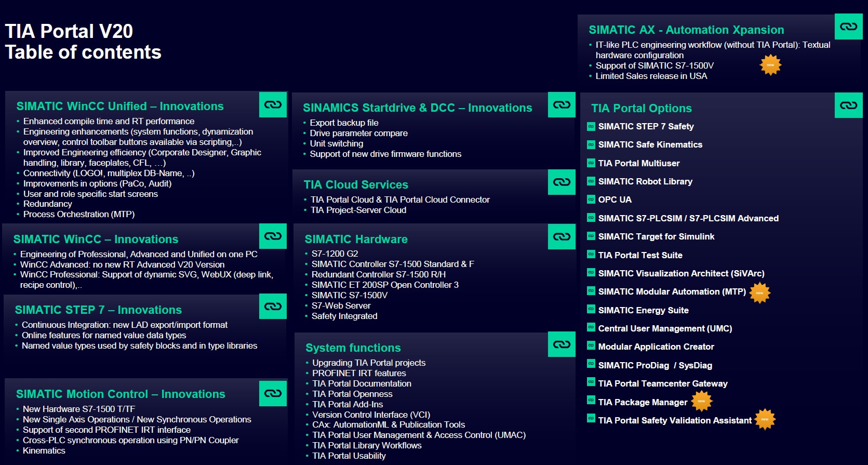868x465 pixels.
Task: Click link icon beside SIMATIC ProDiag / SysDiag
Action: (591, 364)
